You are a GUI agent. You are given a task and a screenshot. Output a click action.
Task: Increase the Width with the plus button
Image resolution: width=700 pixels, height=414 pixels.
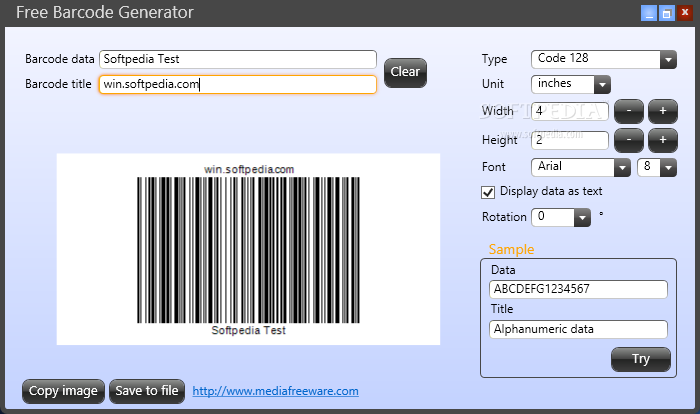pos(662,111)
